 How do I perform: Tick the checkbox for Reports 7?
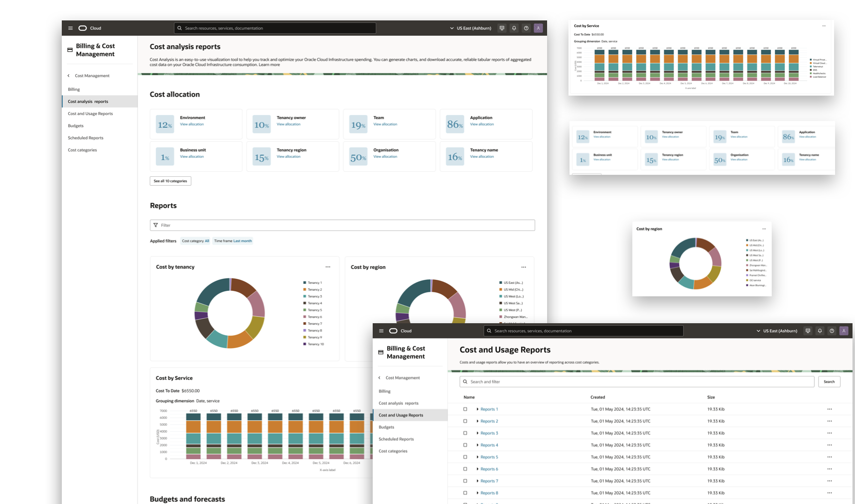point(465,481)
